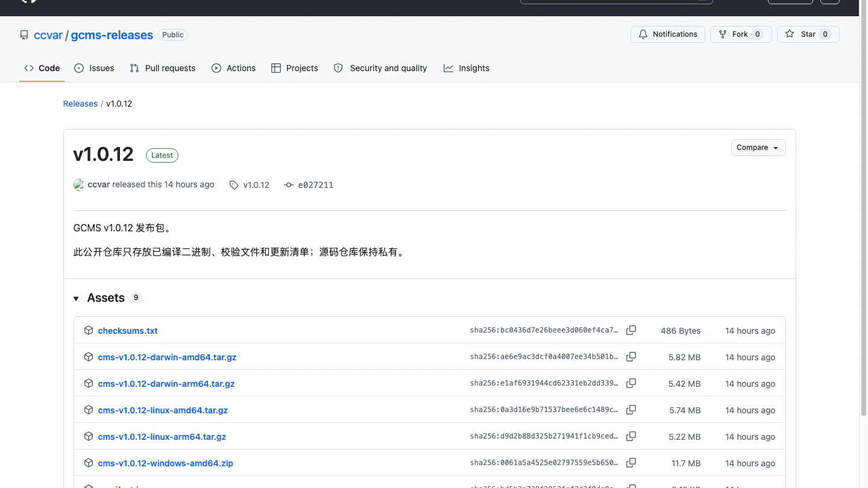The width and height of the screenshot is (868, 488).
Task: Copy the linux-amd64 sha256 hash
Action: [631, 410]
